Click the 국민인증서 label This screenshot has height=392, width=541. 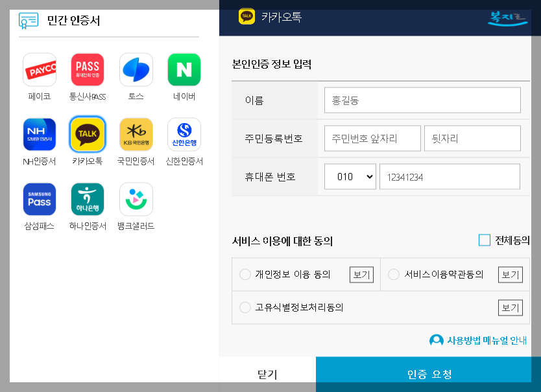click(x=136, y=161)
